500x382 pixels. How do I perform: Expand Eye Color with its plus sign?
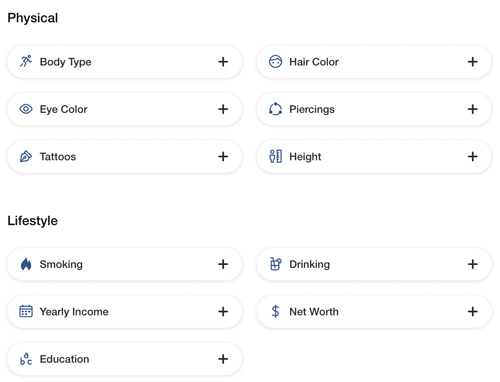point(223,109)
